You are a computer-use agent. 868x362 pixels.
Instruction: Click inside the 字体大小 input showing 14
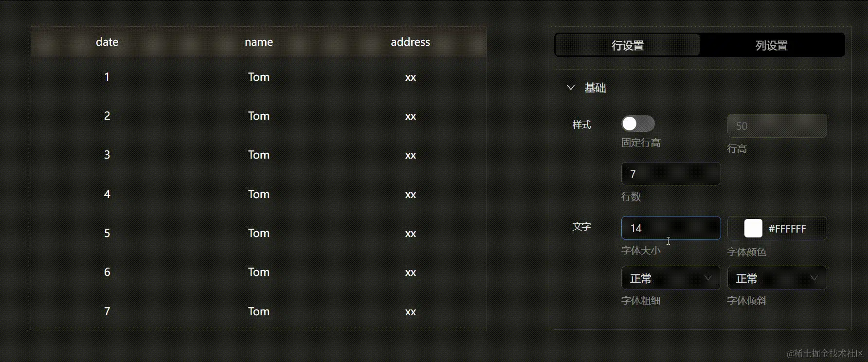click(x=670, y=228)
